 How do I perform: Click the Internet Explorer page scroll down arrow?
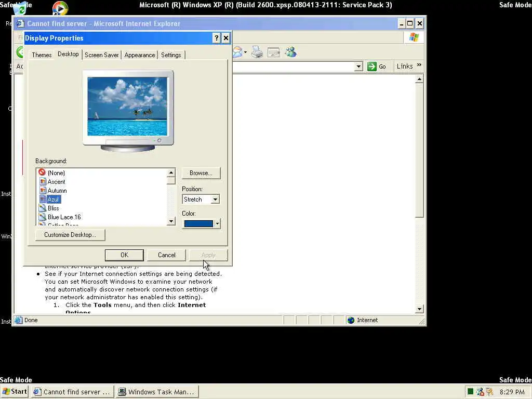click(x=419, y=309)
